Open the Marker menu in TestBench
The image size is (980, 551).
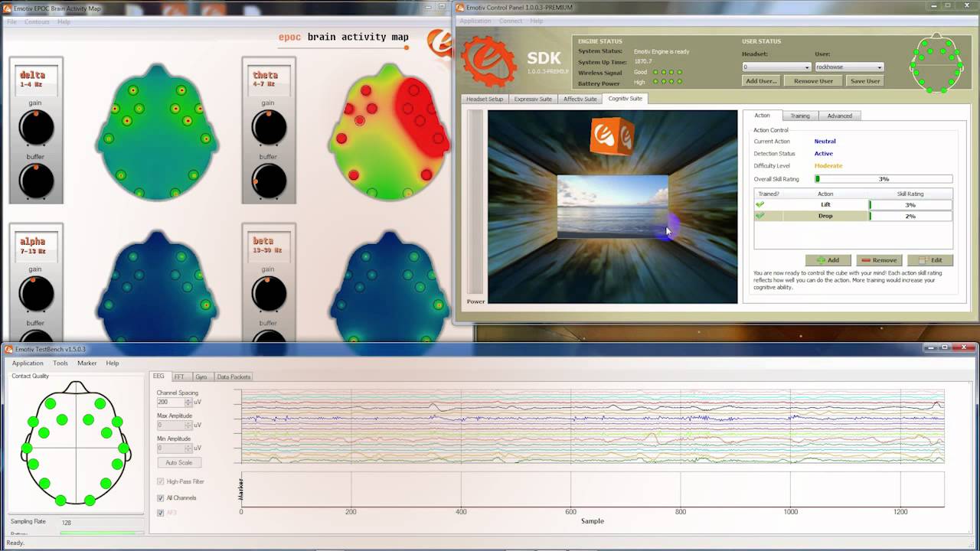tap(87, 363)
